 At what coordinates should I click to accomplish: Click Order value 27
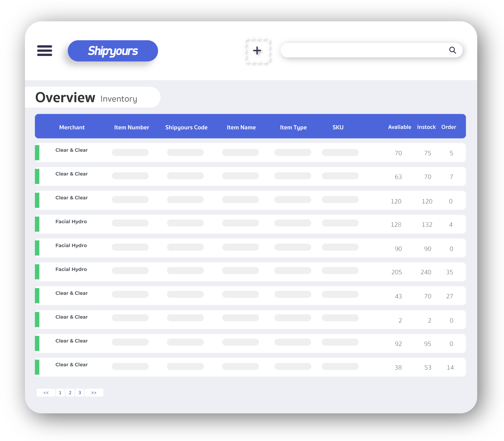pos(449,296)
